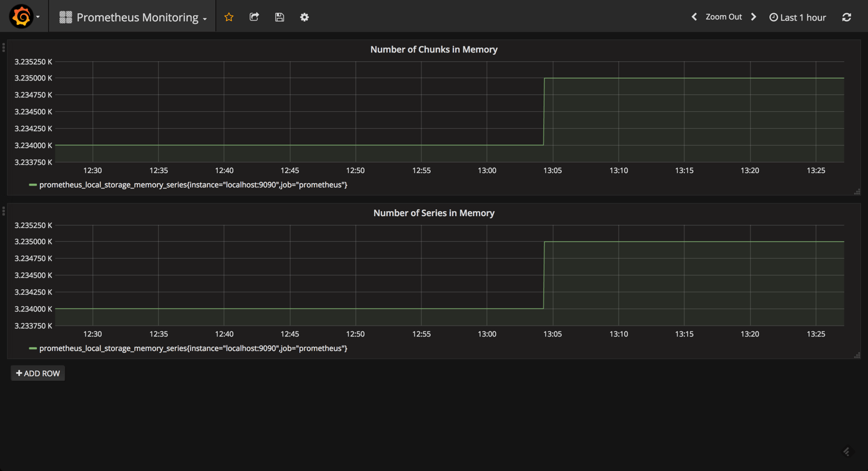
Task: Click the ADD ROW button
Action: coord(37,373)
